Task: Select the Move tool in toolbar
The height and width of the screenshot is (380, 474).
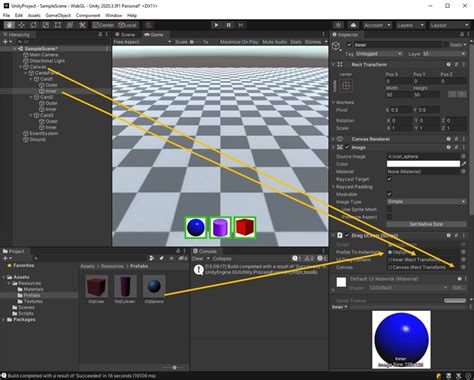Action: coord(21,25)
